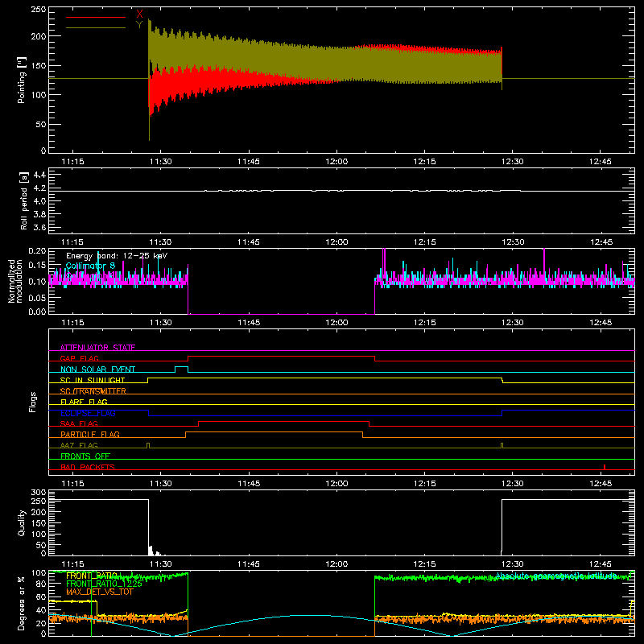Click the 0.20 tick label on modulation axis
This screenshot has height=644, width=644.
point(37,250)
